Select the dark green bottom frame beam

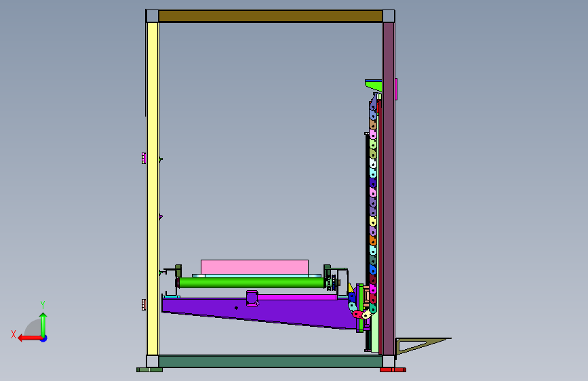271,361
